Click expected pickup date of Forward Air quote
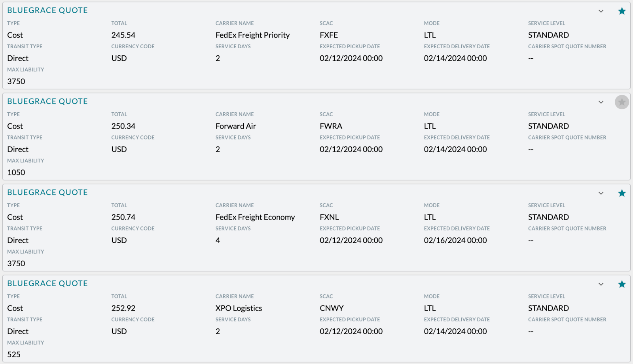Screen dimensions: 633x364 pyautogui.click(x=351, y=149)
